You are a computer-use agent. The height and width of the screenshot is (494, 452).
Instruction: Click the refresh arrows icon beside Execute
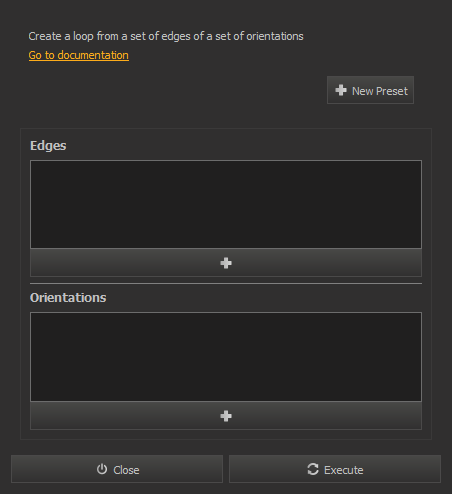tap(313, 469)
